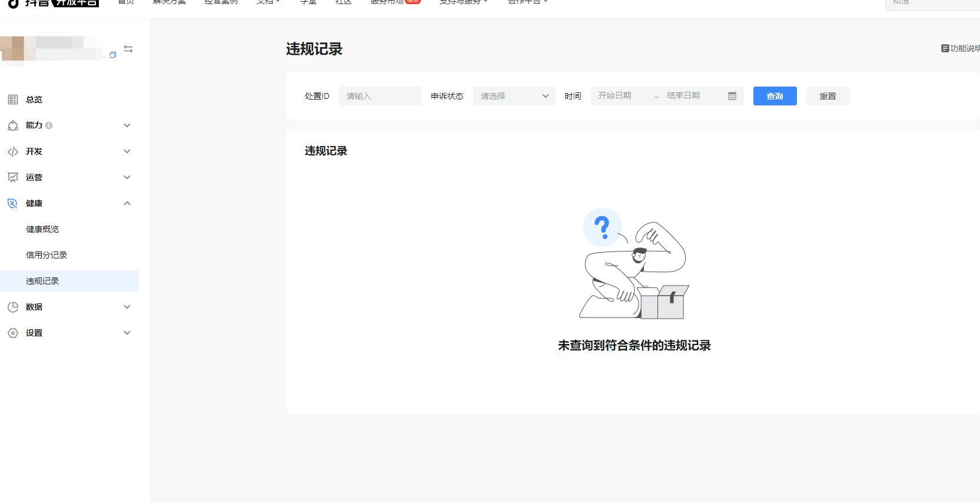980x503 pixels.
Task: Click the 运营 chart icon in sidebar
Action: [x=13, y=177]
